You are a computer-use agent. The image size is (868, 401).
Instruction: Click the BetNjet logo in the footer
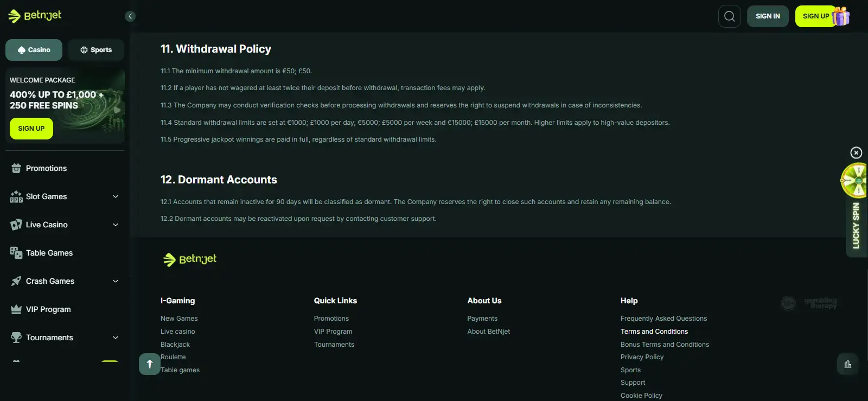pyautogui.click(x=190, y=259)
